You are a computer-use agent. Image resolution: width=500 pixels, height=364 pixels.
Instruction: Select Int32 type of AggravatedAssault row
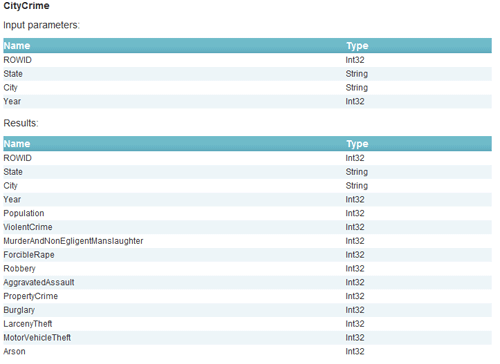(355, 282)
